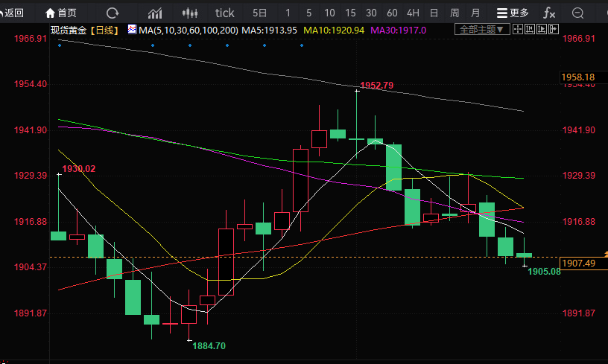Click the 返回 back button
608x364 pixels.
(13, 13)
